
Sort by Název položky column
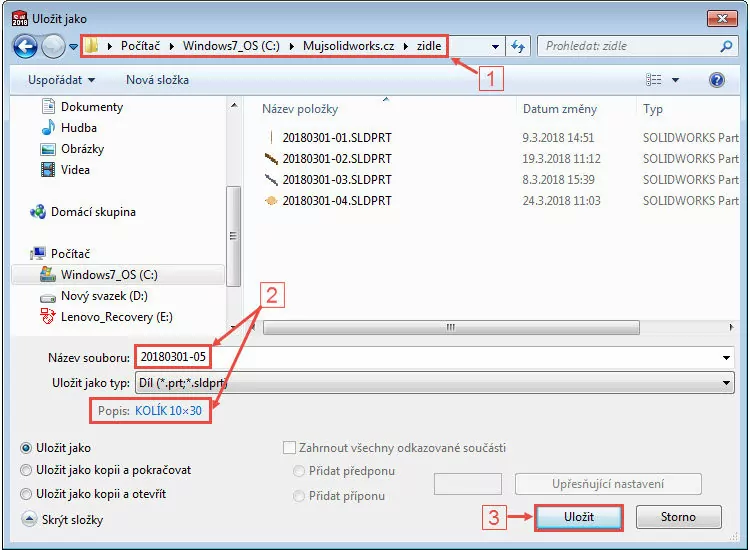point(300,109)
